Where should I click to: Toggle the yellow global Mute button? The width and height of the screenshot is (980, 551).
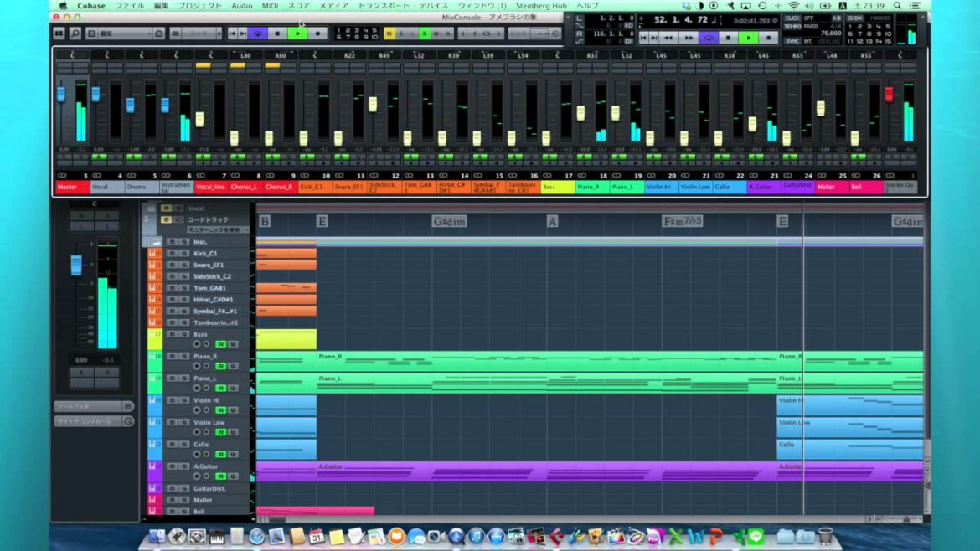pyautogui.click(x=389, y=33)
